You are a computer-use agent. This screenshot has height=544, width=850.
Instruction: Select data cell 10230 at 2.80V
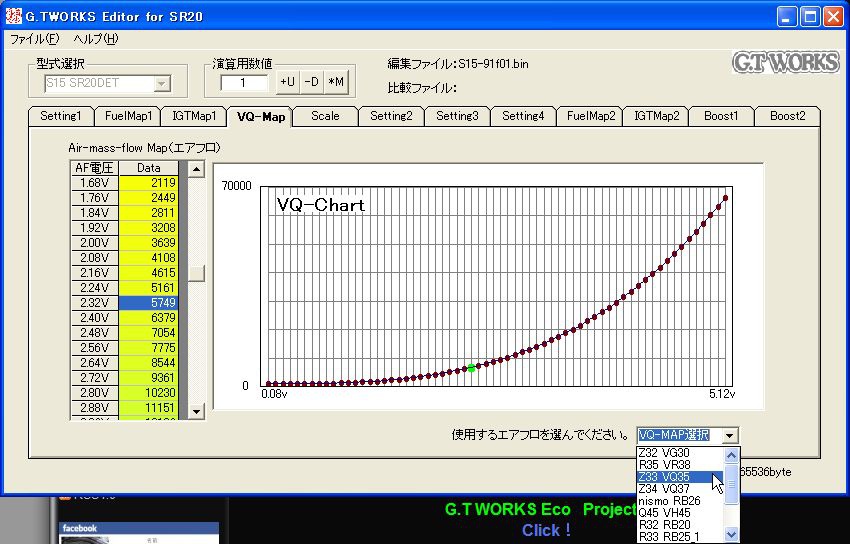coord(148,393)
